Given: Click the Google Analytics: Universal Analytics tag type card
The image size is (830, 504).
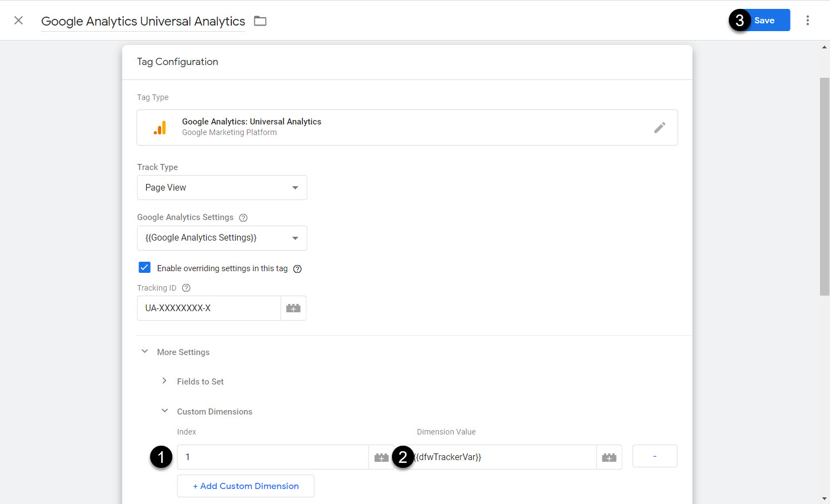Looking at the screenshot, I should [407, 128].
